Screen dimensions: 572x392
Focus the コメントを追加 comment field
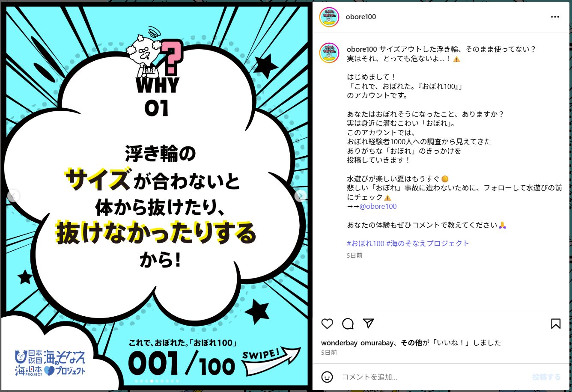(432, 377)
